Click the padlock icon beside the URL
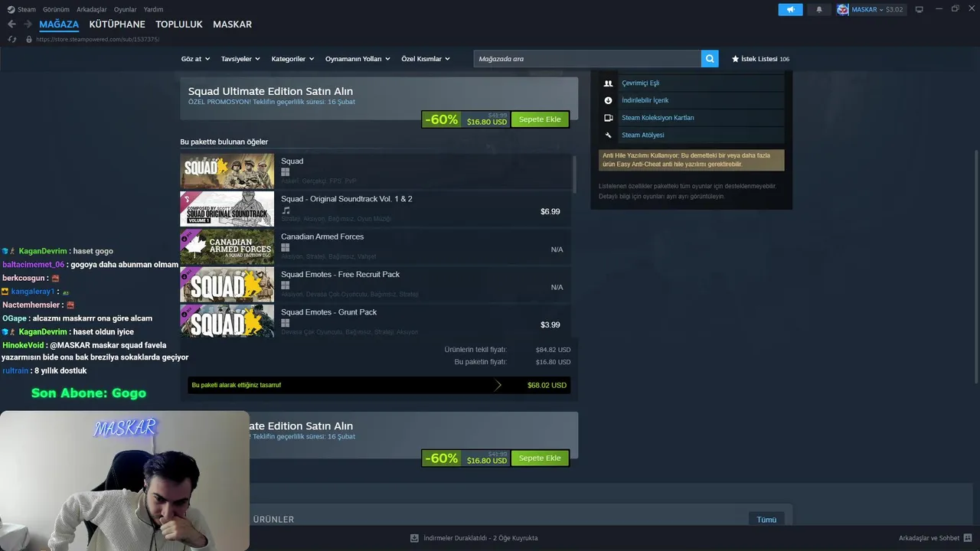The width and height of the screenshot is (980, 551). (29, 39)
